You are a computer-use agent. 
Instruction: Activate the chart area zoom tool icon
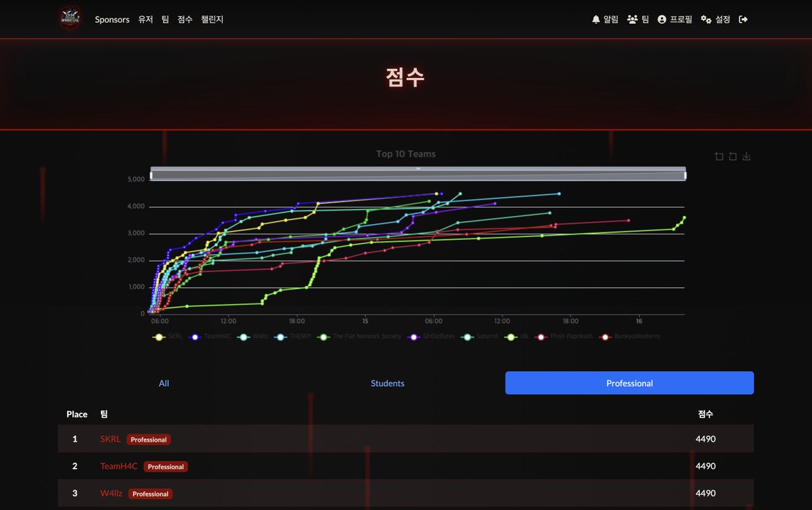coord(719,156)
